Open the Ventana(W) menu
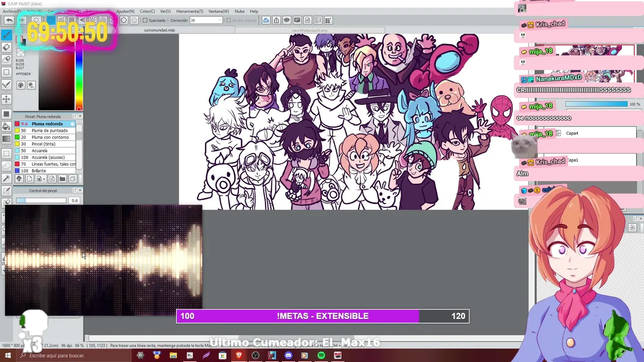Screen dimensions: 644x362 coord(218,11)
